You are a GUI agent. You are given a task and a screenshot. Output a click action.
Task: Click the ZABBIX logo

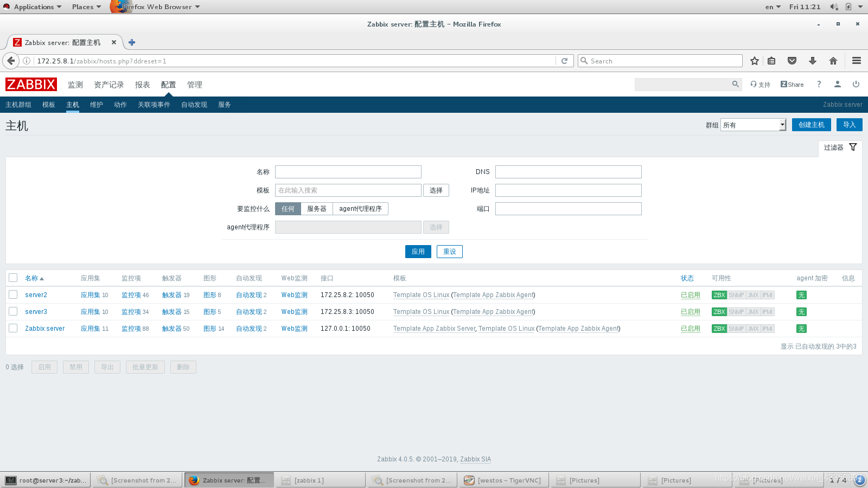click(x=31, y=85)
